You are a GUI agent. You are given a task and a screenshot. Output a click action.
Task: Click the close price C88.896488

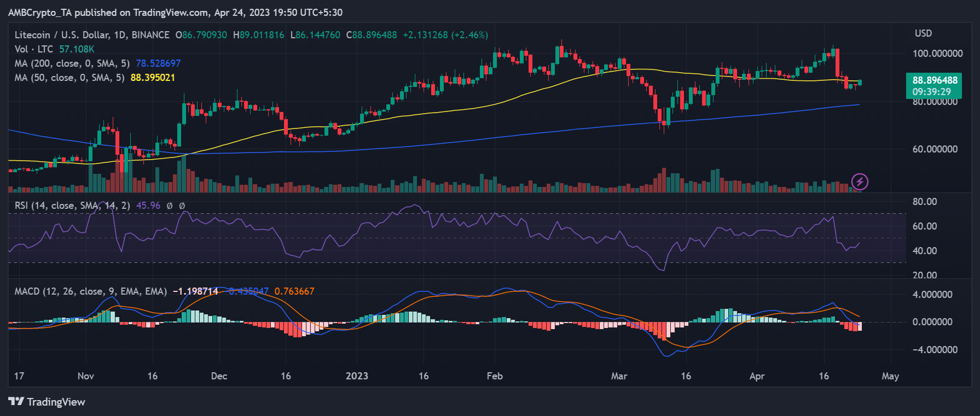pyautogui.click(x=372, y=35)
